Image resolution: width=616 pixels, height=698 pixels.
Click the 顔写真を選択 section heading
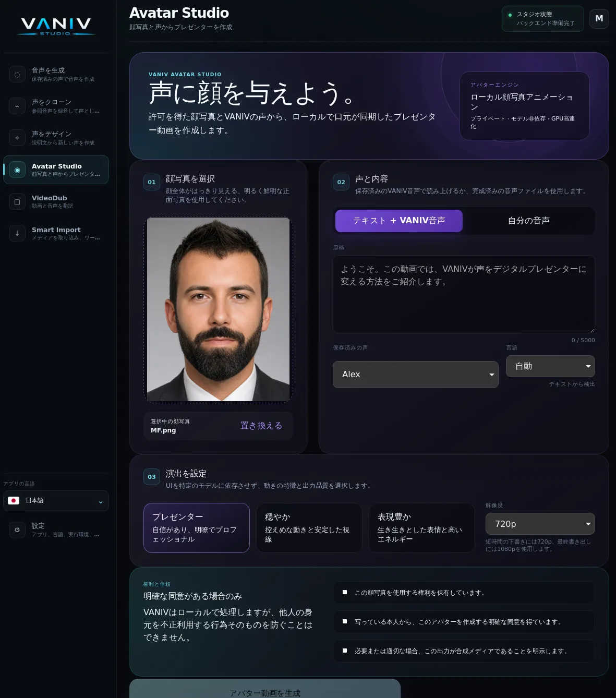190,179
